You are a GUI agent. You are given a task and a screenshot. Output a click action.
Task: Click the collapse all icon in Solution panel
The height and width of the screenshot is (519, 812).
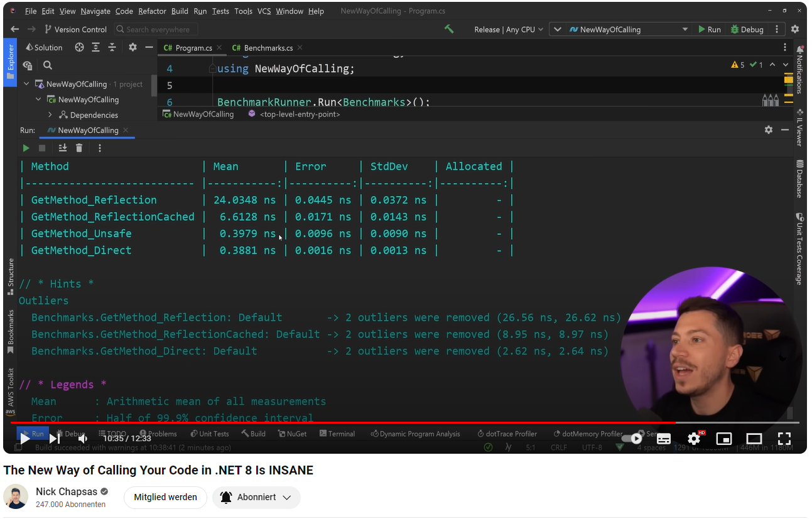click(x=112, y=48)
